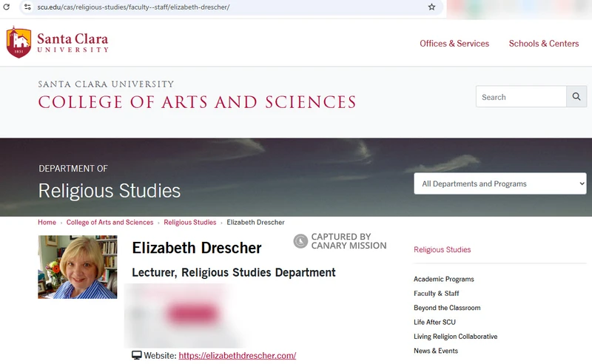Open the Offices & Services menu
Viewport: 592px width, 364px height.
(x=454, y=44)
